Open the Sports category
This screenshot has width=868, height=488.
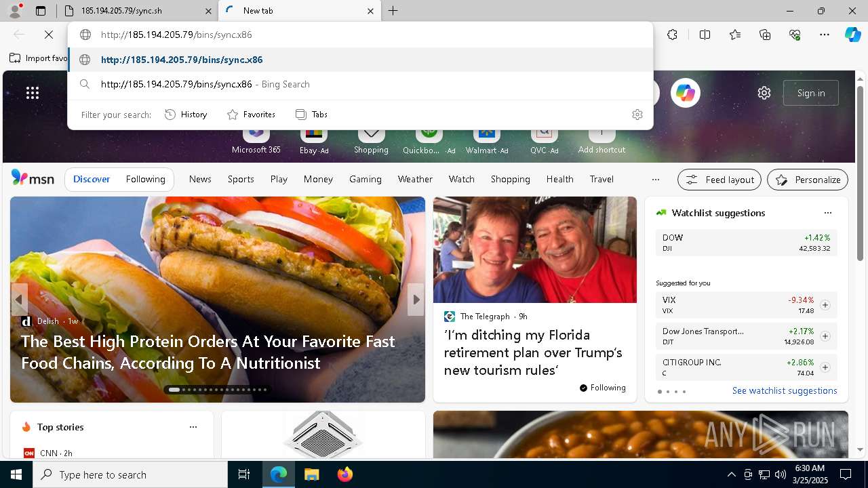(241, 180)
